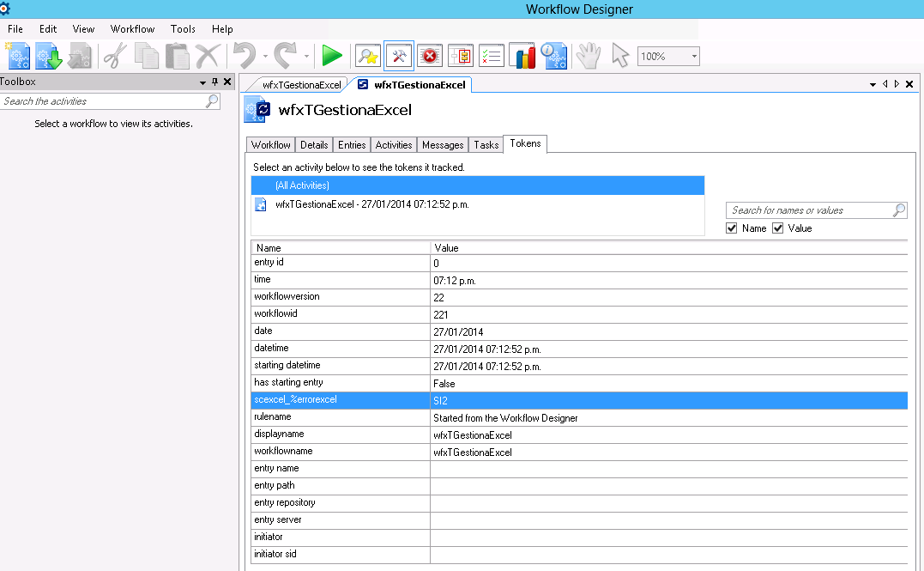This screenshot has width=924, height=571.
Task: Open the document tab list dropdown arrow
Action: point(873,84)
